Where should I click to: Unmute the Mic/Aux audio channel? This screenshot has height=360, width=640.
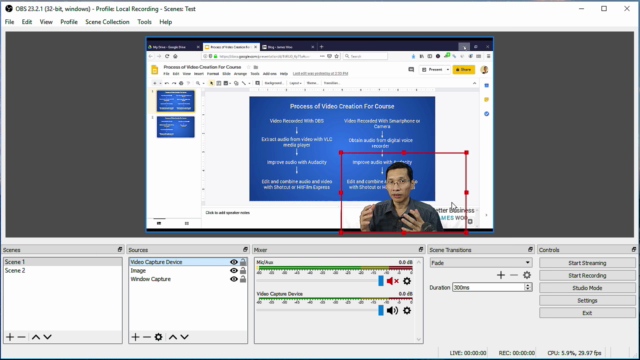tap(393, 281)
